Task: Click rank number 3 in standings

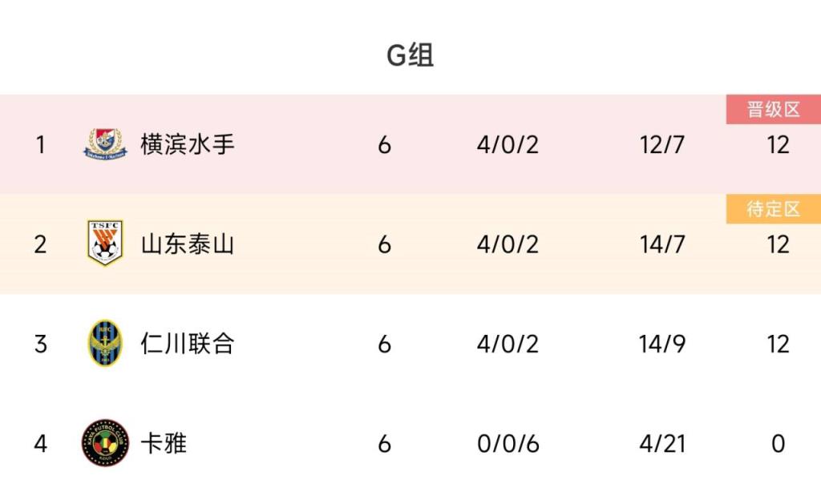Action: 40,344
